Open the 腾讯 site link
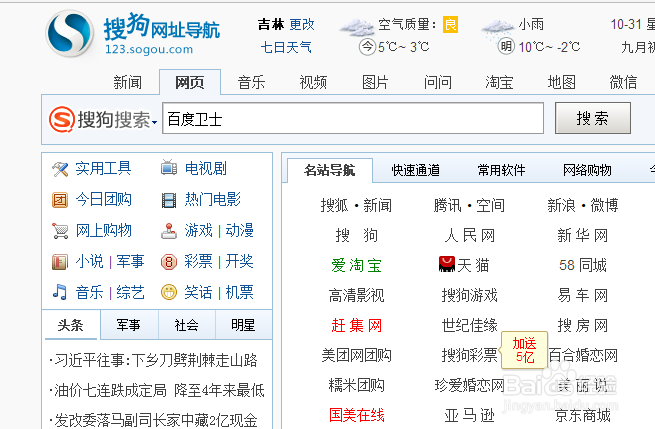655x429 pixels. [x=447, y=205]
